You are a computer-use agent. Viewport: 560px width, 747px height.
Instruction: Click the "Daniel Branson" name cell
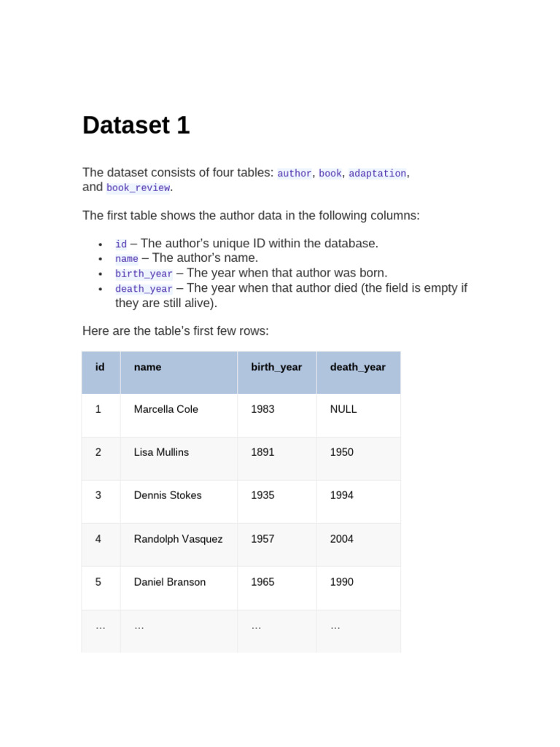pos(170,582)
